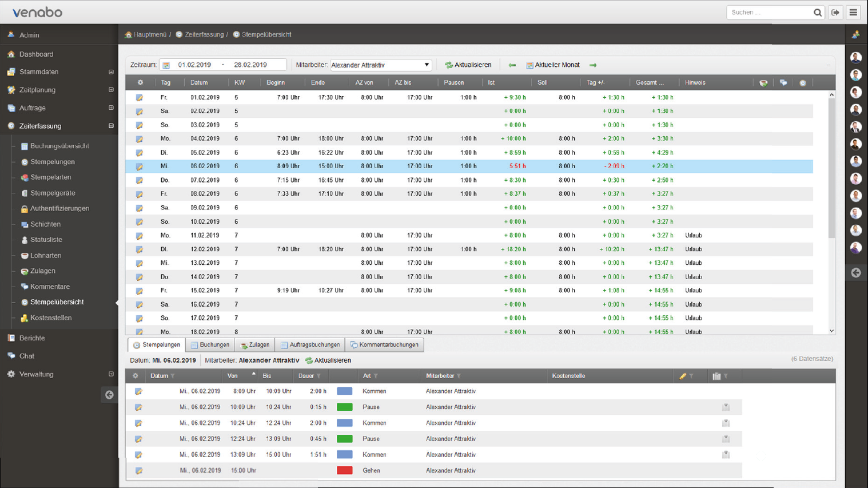The image size is (868, 488).
Task: Go to previous month with left arrow
Action: [512, 65]
